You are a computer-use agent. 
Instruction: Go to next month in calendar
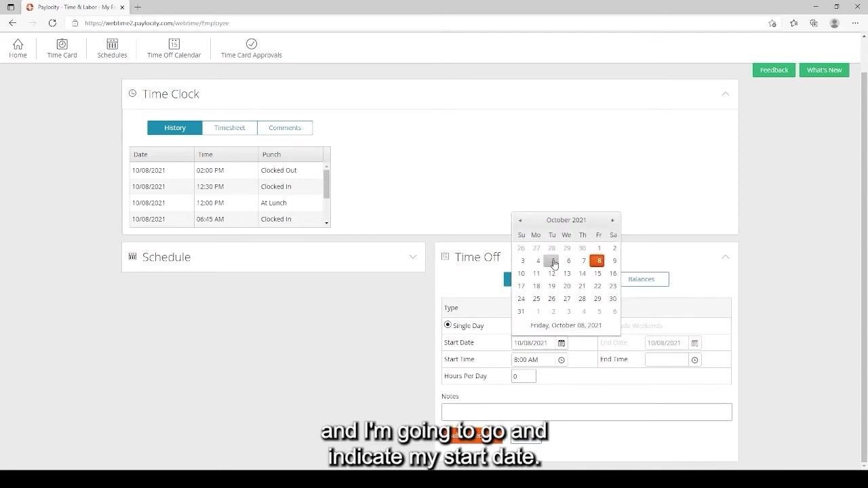612,220
